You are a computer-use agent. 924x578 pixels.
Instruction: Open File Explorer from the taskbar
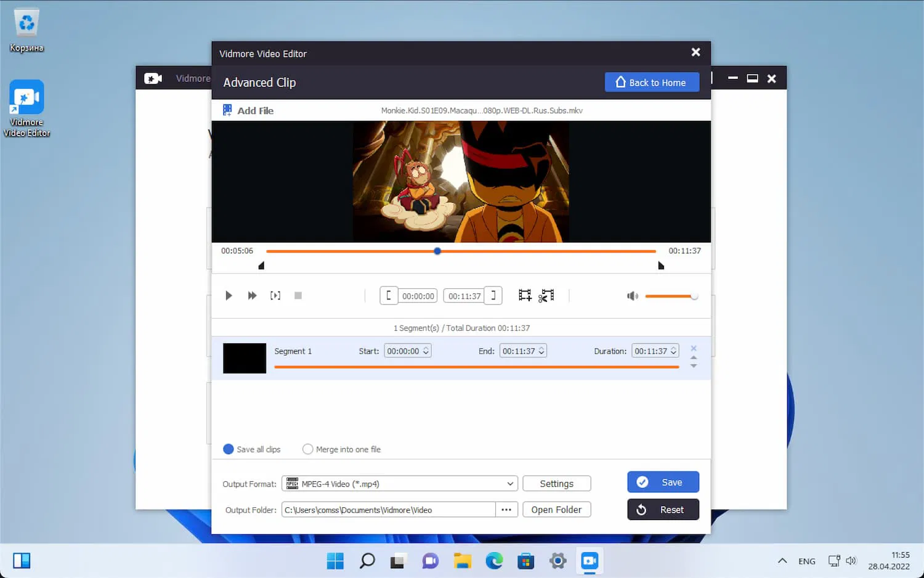pos(463,561)
